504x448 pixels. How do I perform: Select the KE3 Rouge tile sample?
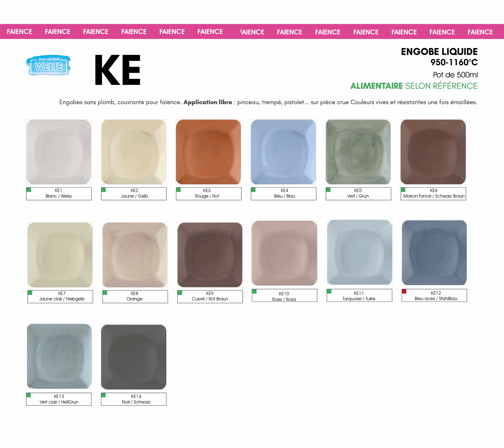pyautogui.click(x=208, y=152)
